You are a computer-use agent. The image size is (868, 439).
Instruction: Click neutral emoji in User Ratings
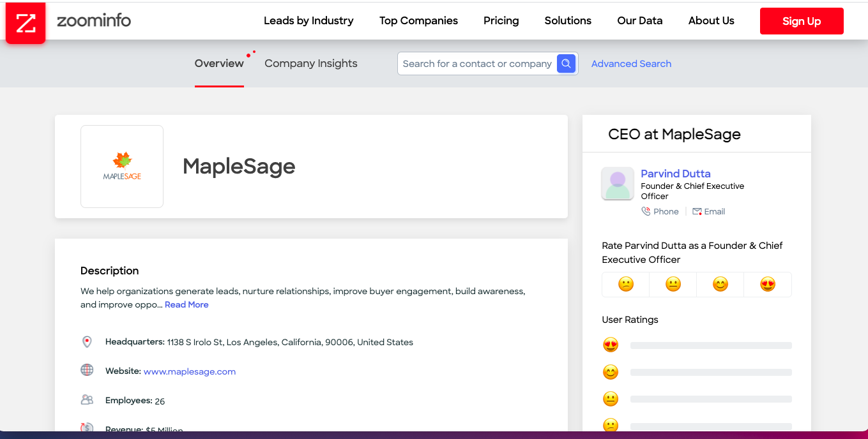611,399
